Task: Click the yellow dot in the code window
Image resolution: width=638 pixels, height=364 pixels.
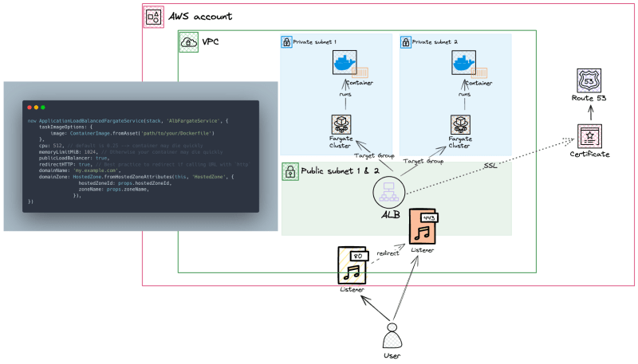Action: tap(36, 108)
